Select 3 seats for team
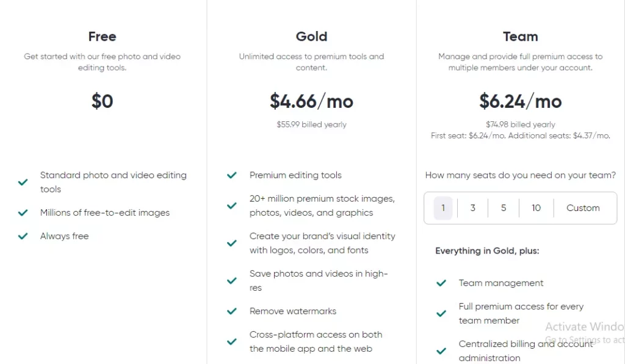 click(x=473, y=208)
